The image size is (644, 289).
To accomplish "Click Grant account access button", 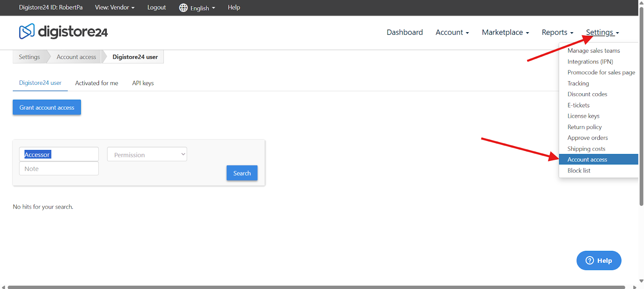I will coord(47,107).
